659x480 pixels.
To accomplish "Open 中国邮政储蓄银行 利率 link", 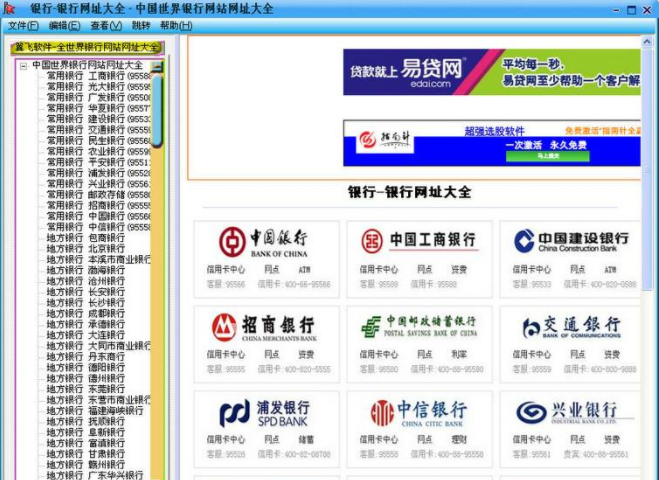I will pos(459,355).
